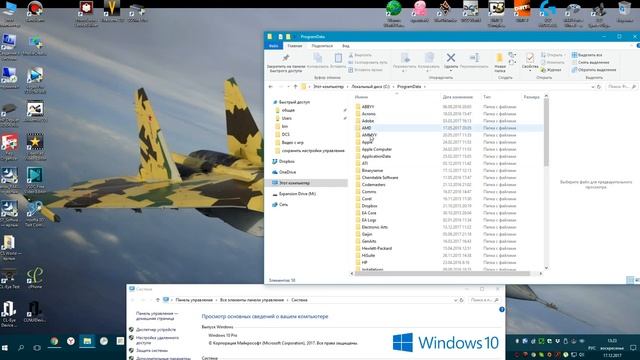Click the Copy icon in ribbon
This screenshot has width=640, height=360.
318,58
